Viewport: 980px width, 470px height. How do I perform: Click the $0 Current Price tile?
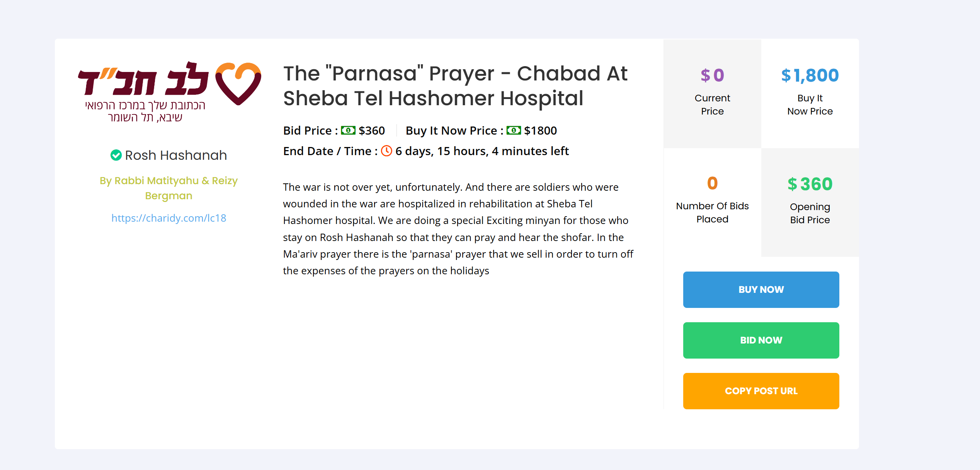(712, 93)
